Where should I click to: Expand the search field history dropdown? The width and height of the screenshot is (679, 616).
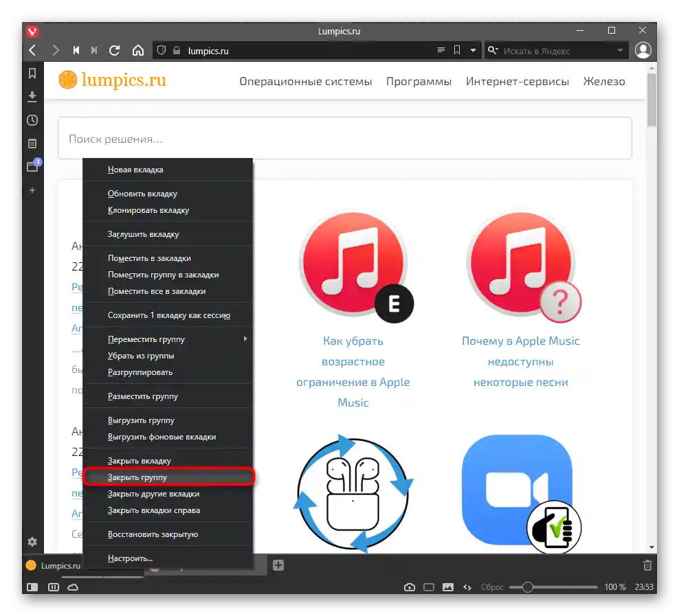pos(620,51)
